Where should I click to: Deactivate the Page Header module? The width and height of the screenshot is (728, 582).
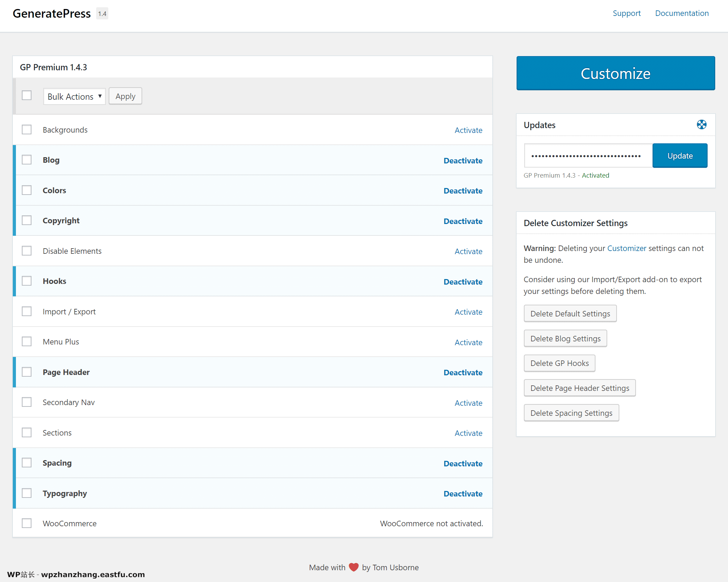[463, 373]
